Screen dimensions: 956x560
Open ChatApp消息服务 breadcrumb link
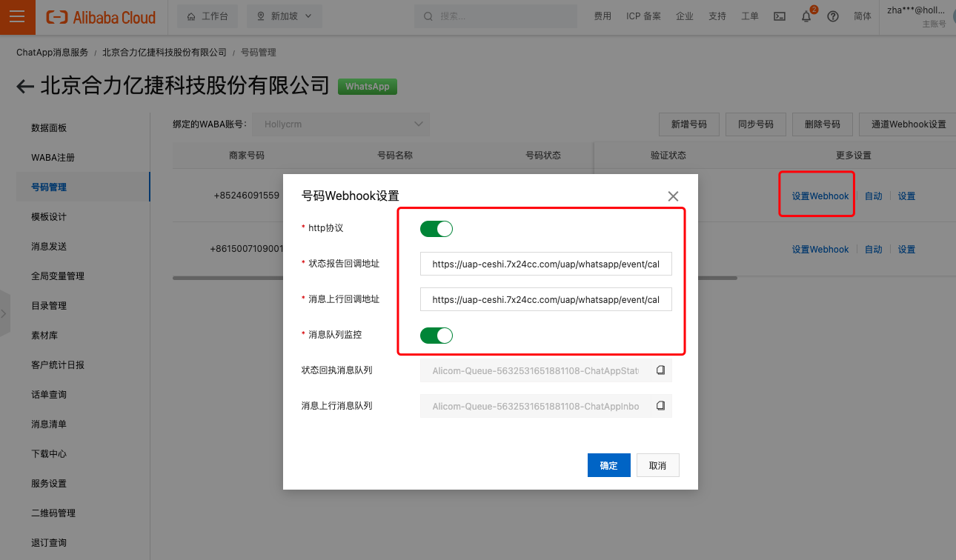pyautogui.click(x=52, y=53)
